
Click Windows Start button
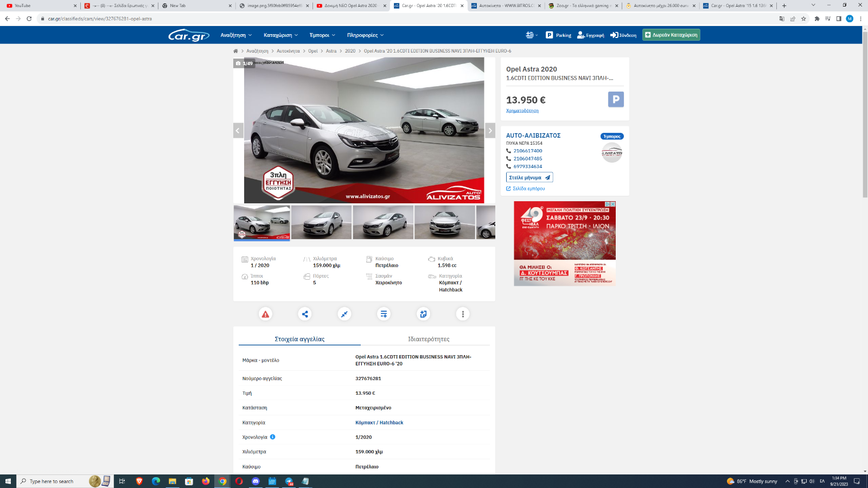point(8,481)
